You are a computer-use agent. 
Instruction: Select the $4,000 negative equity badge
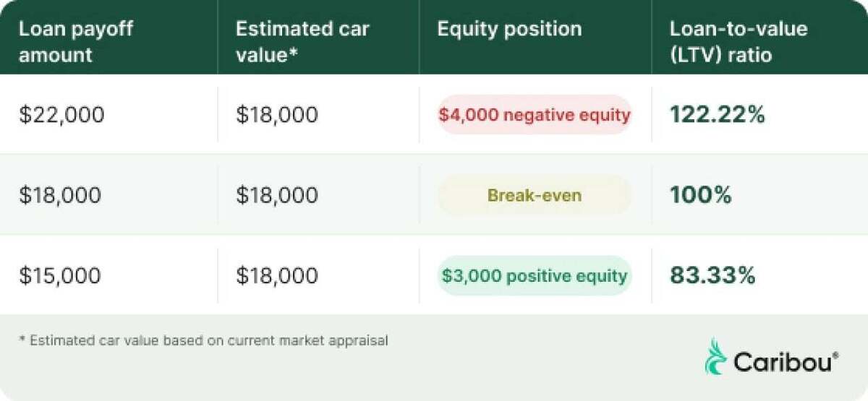(535, 114)
